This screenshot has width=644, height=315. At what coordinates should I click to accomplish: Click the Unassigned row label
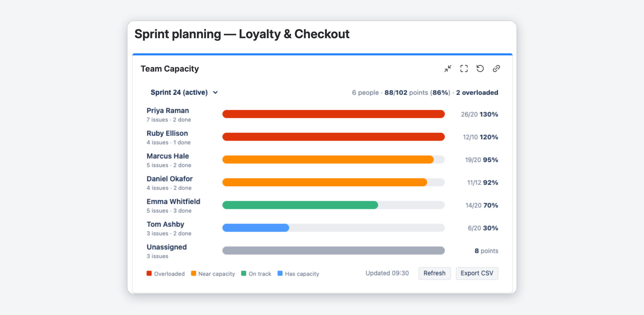(x=167, y=247)
